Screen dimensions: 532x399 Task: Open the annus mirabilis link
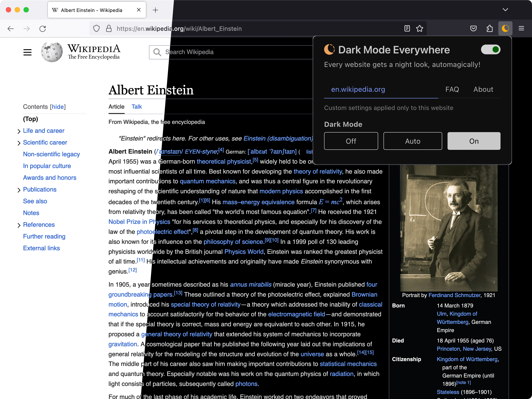251,285
